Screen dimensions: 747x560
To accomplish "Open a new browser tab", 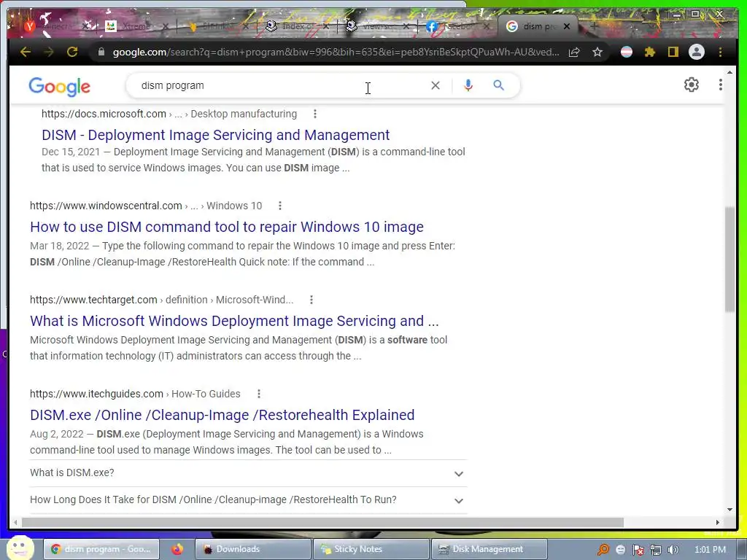I will coord(594,26).
